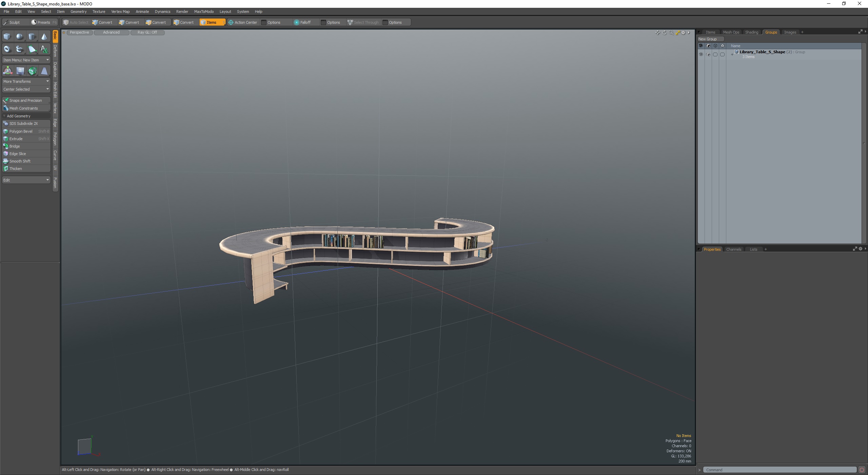Activate the pen polygon tool
This screenshot has height=475, width=868.
click(x=32, y=49)
